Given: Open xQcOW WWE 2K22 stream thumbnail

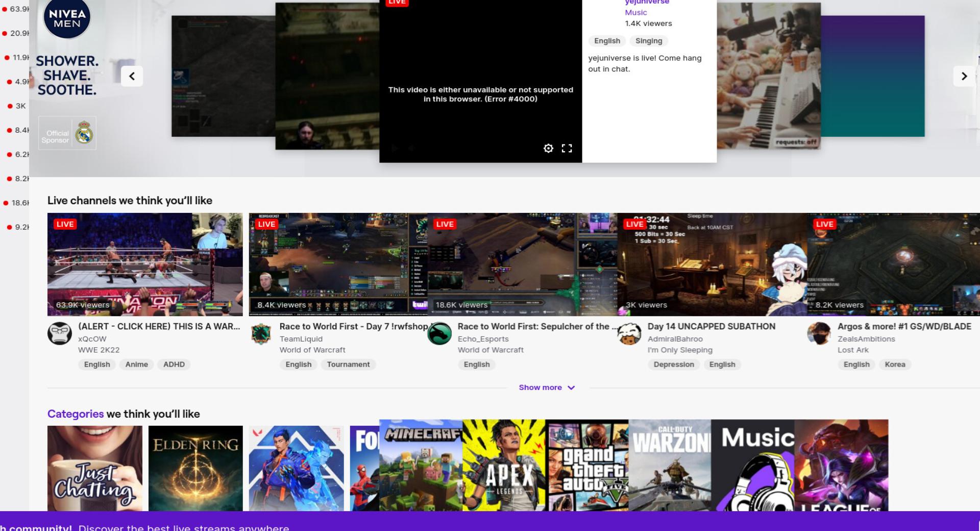Looking at the screenshot, I should [145, 264].
